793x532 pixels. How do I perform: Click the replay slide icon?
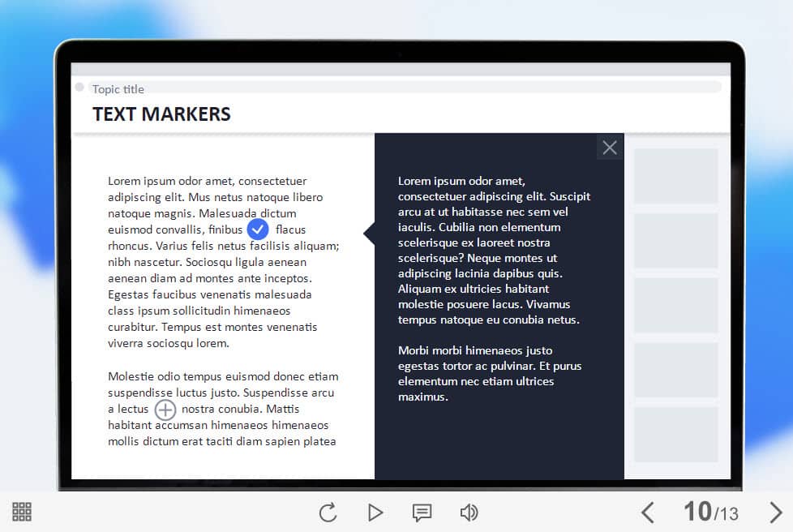point(328,513)
